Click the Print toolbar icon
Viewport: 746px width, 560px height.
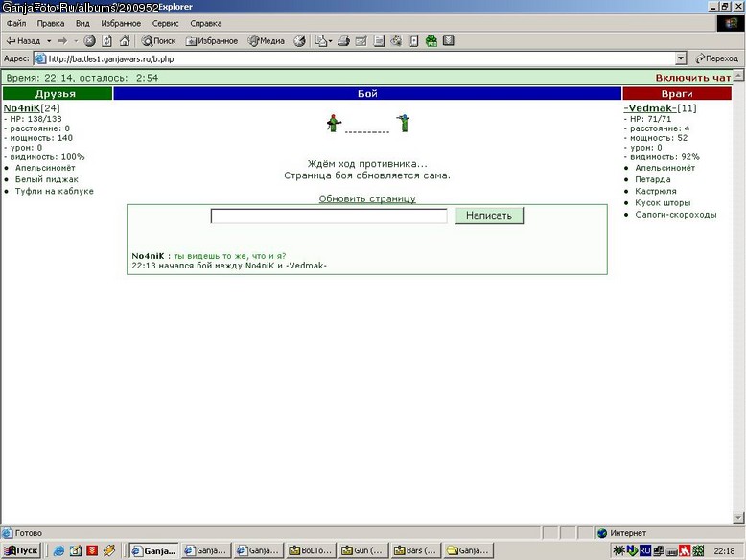[344, 41]
